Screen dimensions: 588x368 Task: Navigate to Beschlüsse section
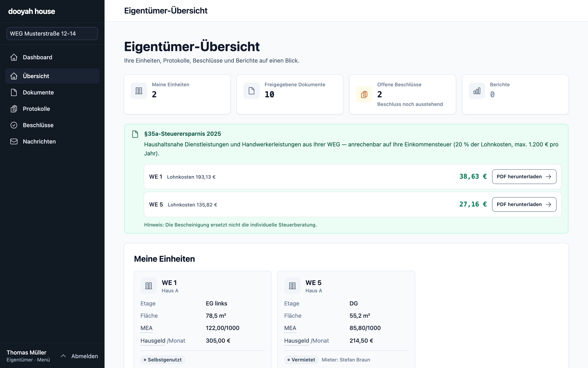pos(52,125)
